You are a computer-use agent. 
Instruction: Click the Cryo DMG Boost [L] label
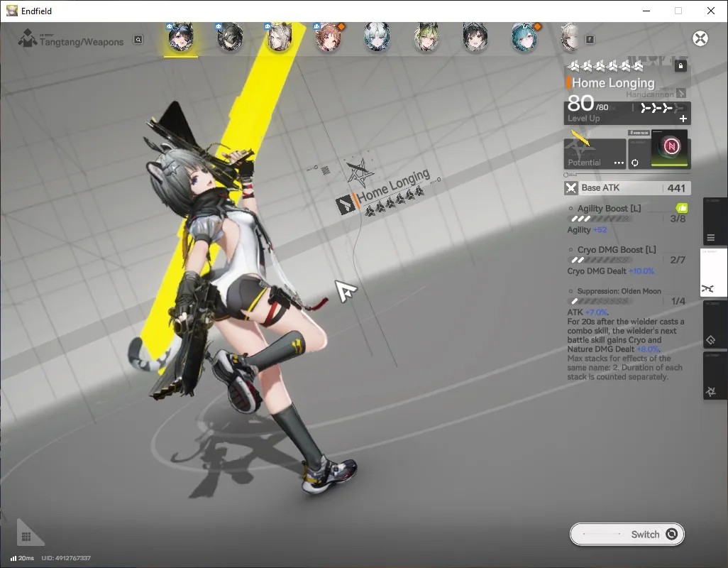pyautogui.click(x=617, y=250)
